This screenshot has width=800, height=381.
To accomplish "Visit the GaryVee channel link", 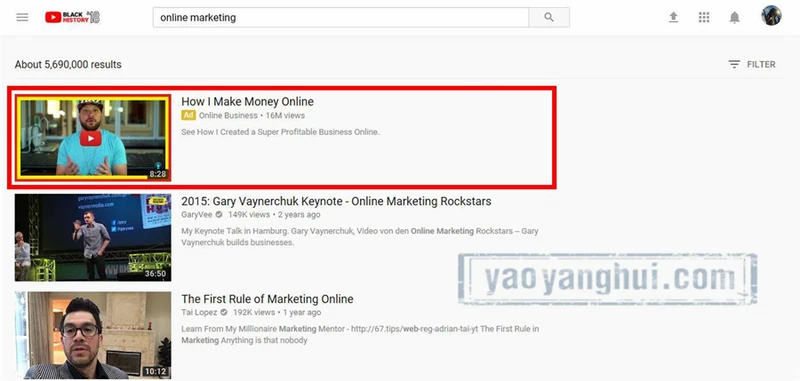I will point(196,215).
